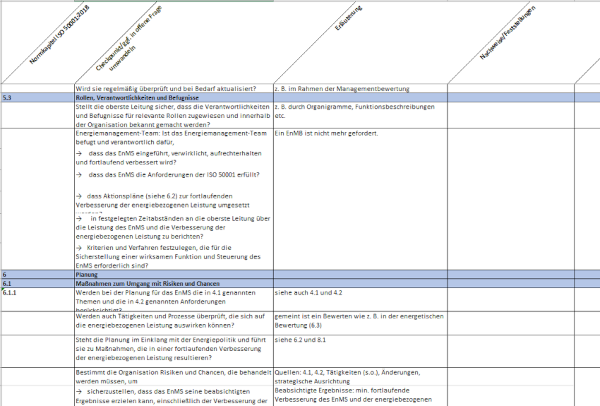Select the 'Bestimmt die Organisation Risiken und Chancen' cell
This screenshot has height=406, width=600.
172,380
